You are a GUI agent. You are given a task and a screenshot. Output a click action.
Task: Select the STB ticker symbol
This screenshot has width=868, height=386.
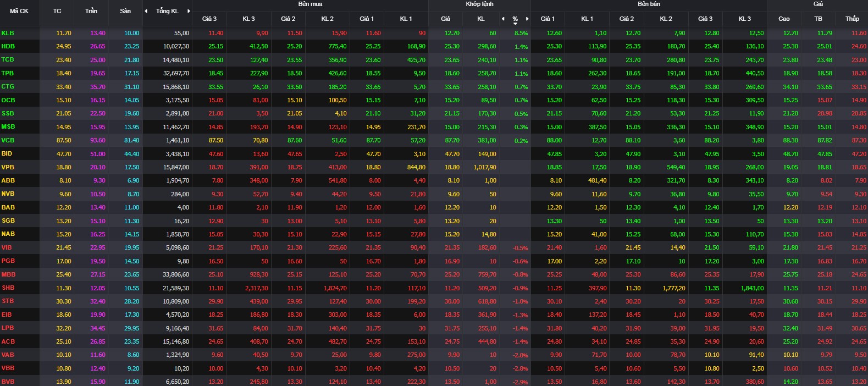[x=8, y=301]
